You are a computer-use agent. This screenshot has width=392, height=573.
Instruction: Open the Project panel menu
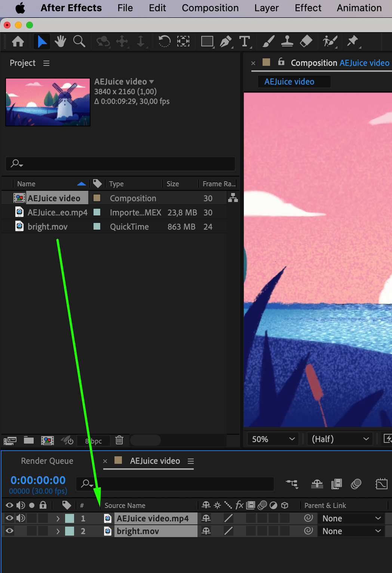pos(46,63)
